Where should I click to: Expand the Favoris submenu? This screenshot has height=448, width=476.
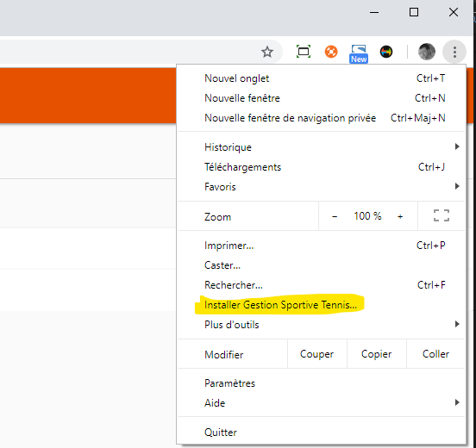pyautogui.click(x=321, y=187)
